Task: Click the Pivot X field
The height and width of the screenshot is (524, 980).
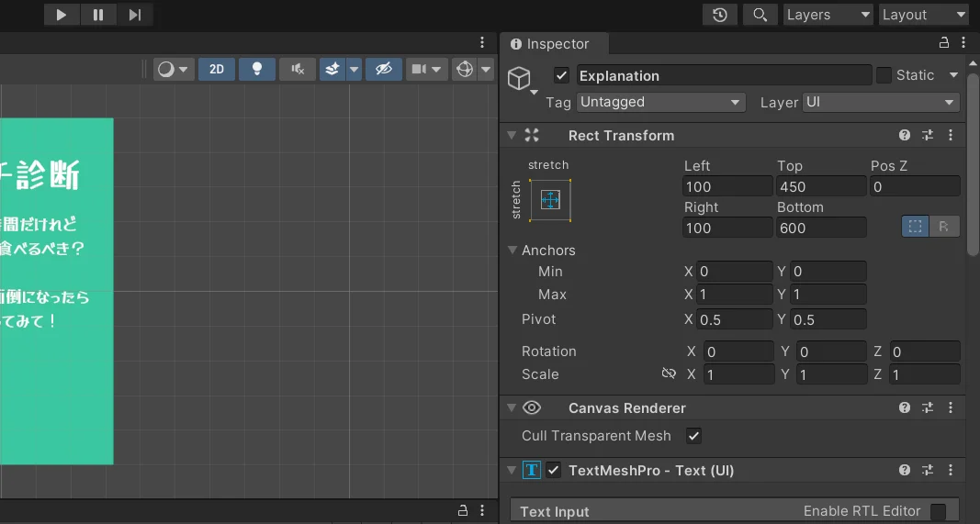Action: (x=735, y=319)
